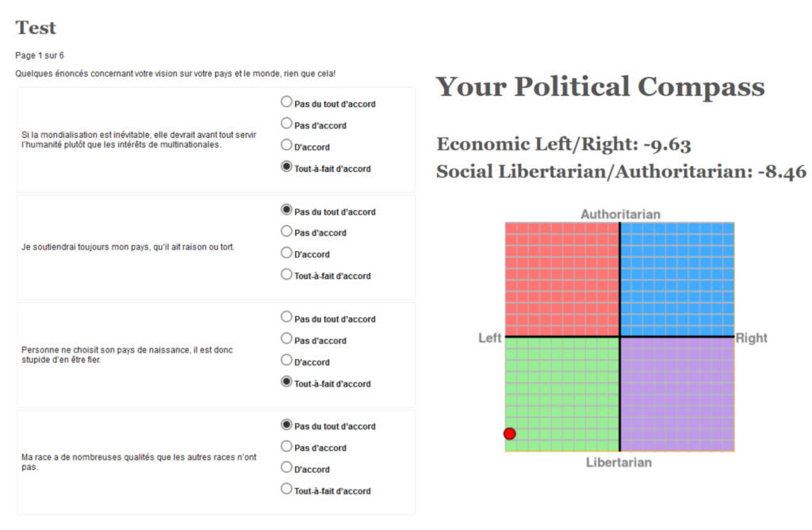Image resolution: width=812 pixels, height=530 pixels.
Task: Click the blue Authoritarian Right quadrant
Action: tap(677, 280)
